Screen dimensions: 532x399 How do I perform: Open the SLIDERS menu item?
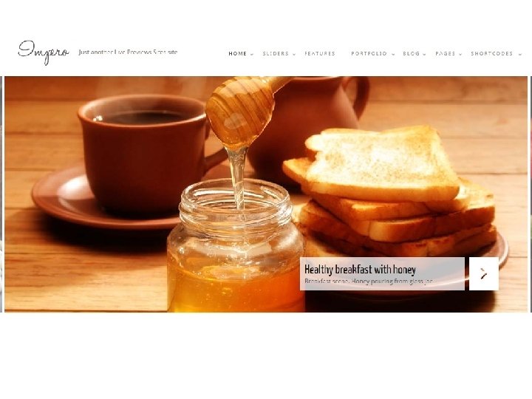276,54
